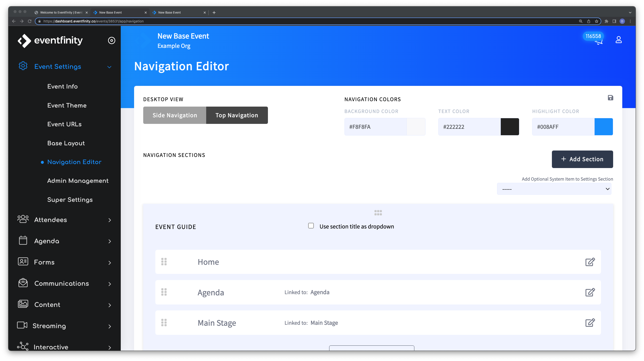Click the edit icon for Agenda item

[x=590, y=292]
